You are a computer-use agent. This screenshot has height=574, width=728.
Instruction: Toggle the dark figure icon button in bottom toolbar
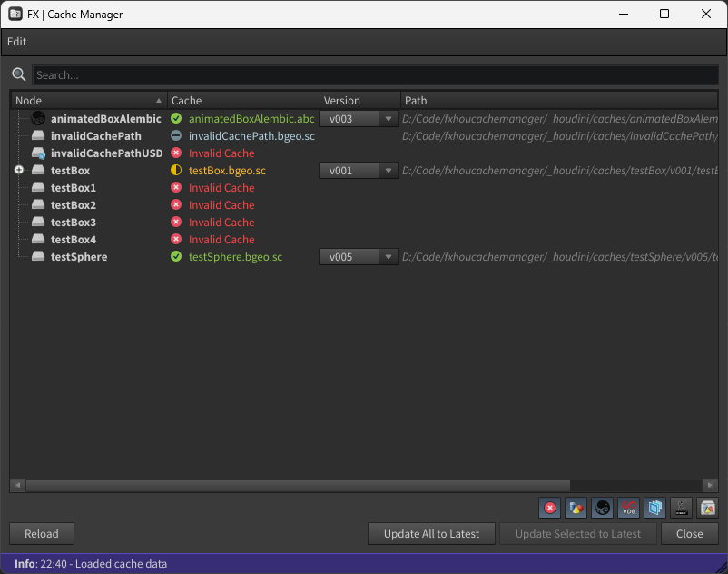coord(681,508)
